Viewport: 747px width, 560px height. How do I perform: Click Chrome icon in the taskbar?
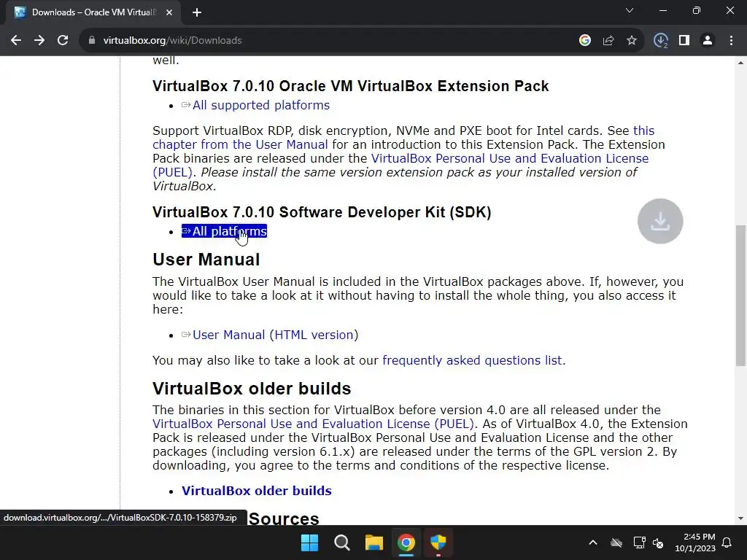point(406,542)
